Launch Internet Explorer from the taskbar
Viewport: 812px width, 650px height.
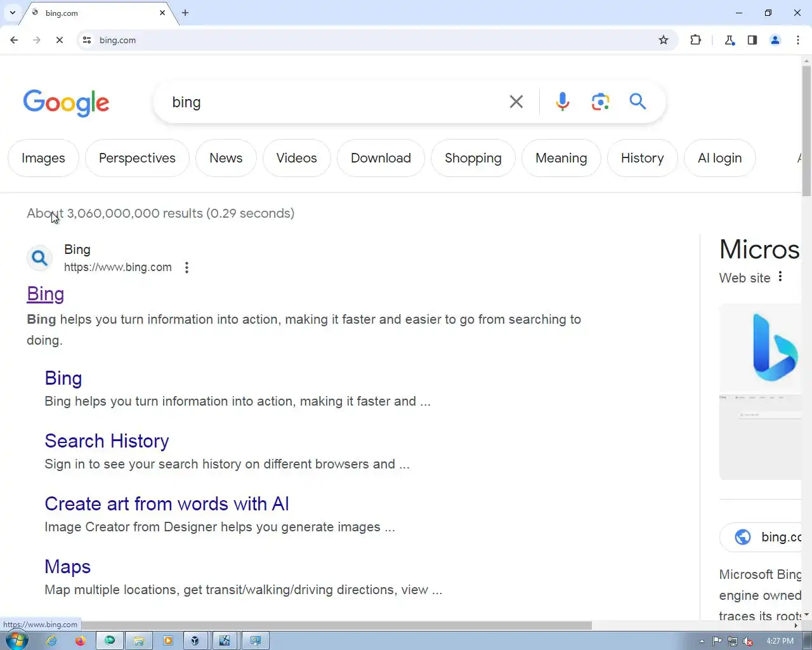pyautogui.click(x=51, y=640)
